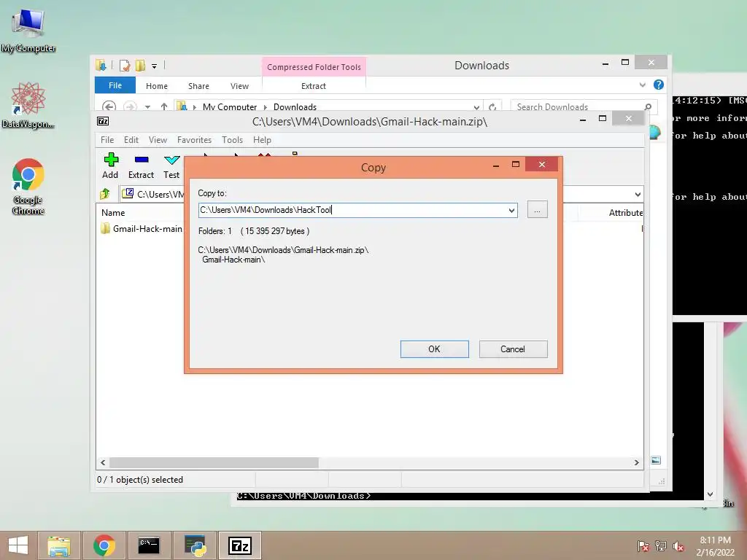This screenshot has width=747, height=560.
Task: Click the volume muted tray icon
Action: point(678,546)
